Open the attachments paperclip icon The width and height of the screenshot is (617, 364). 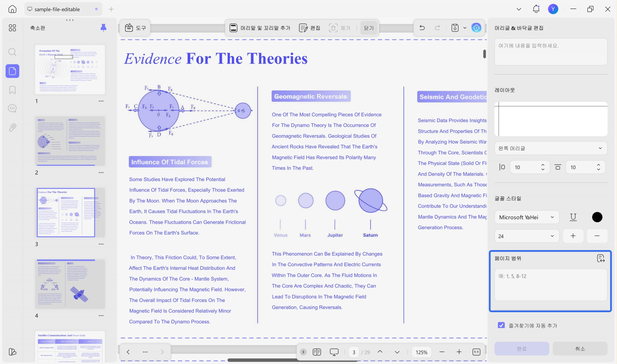pos(12,127)
